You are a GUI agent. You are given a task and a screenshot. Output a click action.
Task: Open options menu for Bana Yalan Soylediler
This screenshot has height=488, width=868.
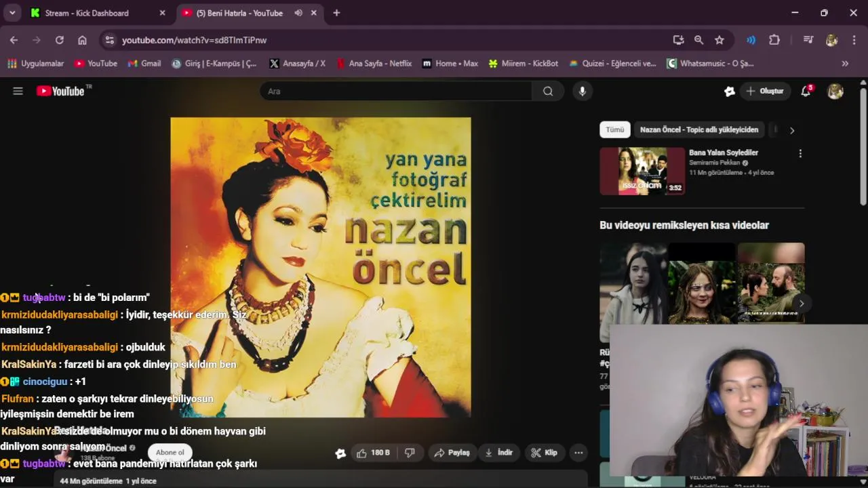coord(800,154)
